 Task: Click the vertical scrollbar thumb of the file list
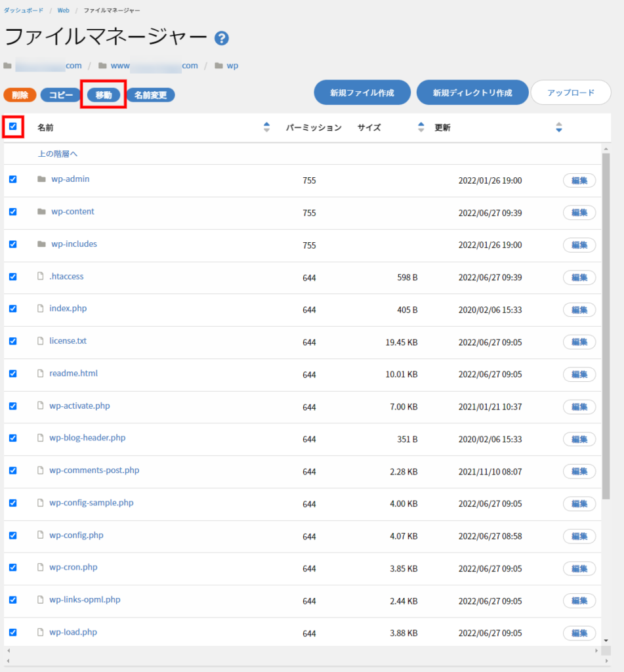606,326
